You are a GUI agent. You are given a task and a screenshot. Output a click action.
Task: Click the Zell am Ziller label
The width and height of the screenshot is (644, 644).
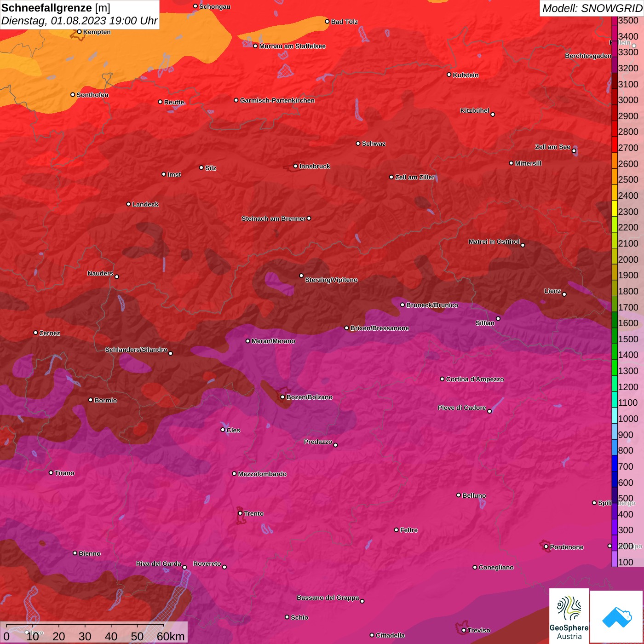pyautogui.click(x=415, y=177)
